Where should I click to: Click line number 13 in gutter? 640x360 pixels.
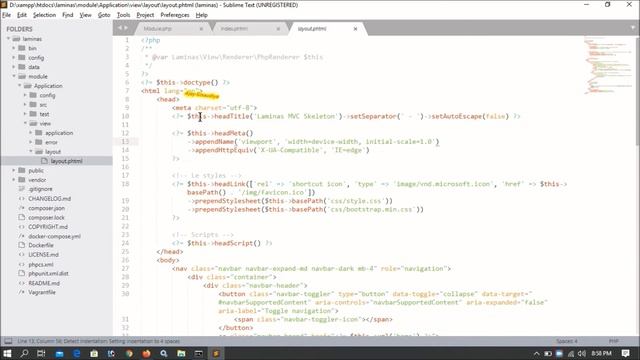pos(125,142)
